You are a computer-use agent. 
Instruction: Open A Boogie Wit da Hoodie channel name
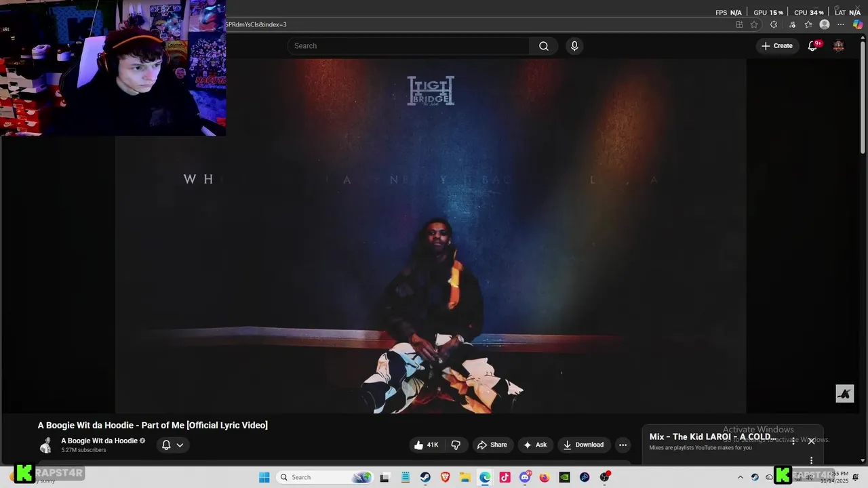(x=99, y=441)
